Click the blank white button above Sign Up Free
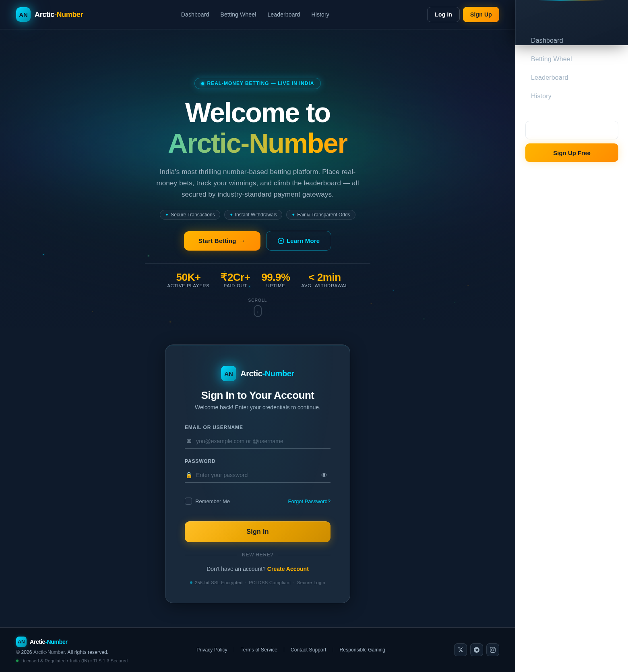 click(572, 130)
